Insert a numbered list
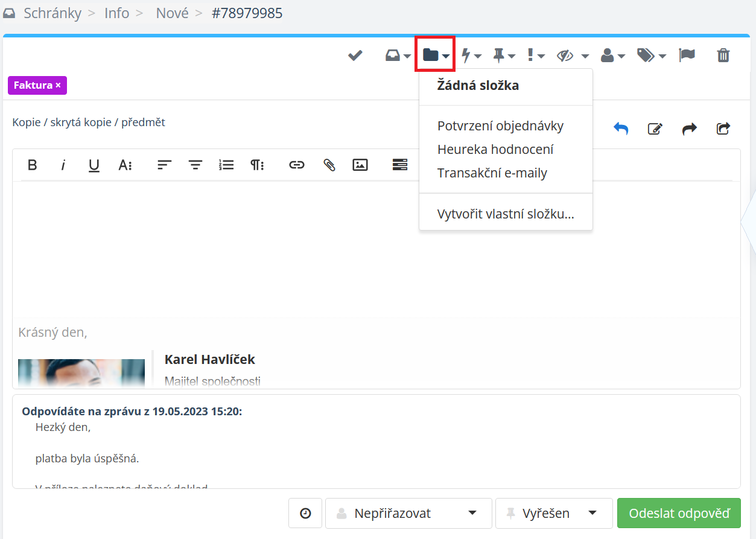Image resolution: width=756 pixels, height=539 pixels. [x=226, y=165]
